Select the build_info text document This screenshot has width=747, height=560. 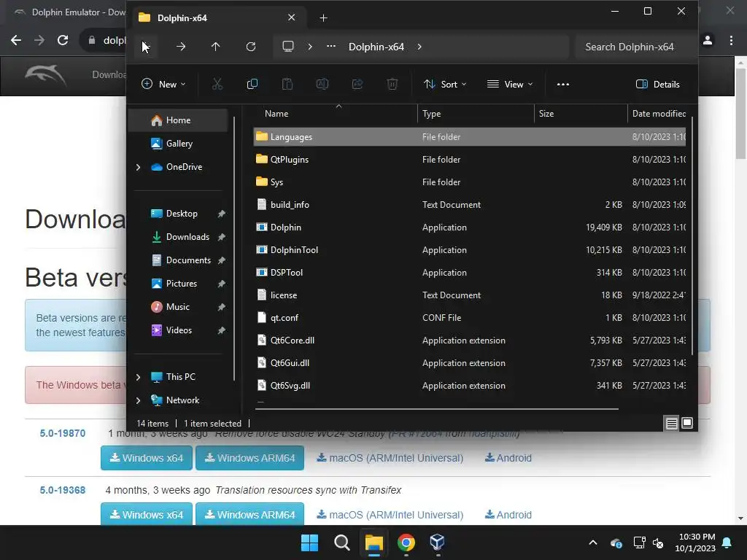(469, 205)
